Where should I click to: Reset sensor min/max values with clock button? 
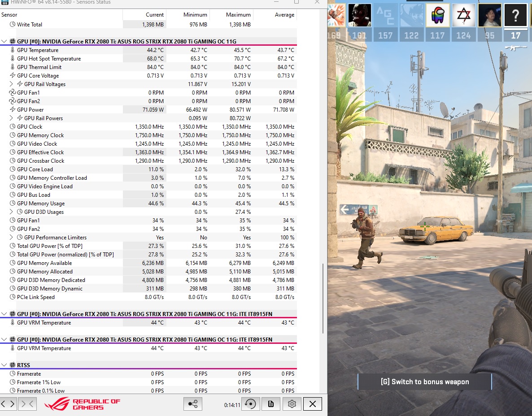pos(251,404)
